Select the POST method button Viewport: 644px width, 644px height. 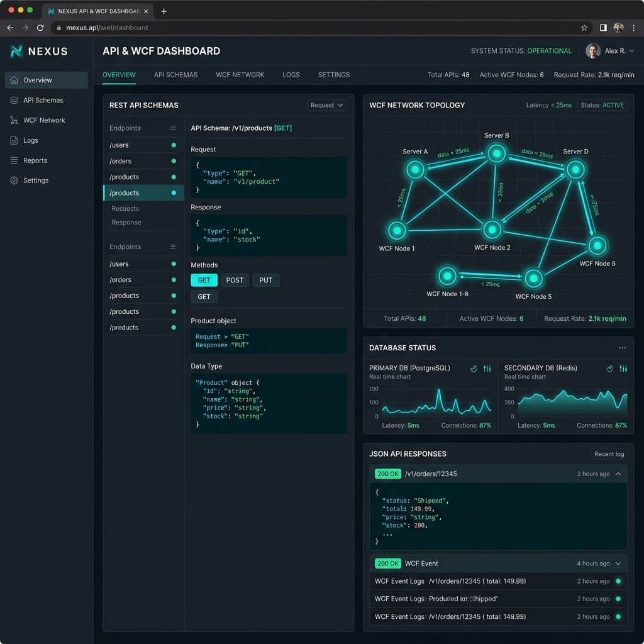pyautogui.click(x=235, y=280)
